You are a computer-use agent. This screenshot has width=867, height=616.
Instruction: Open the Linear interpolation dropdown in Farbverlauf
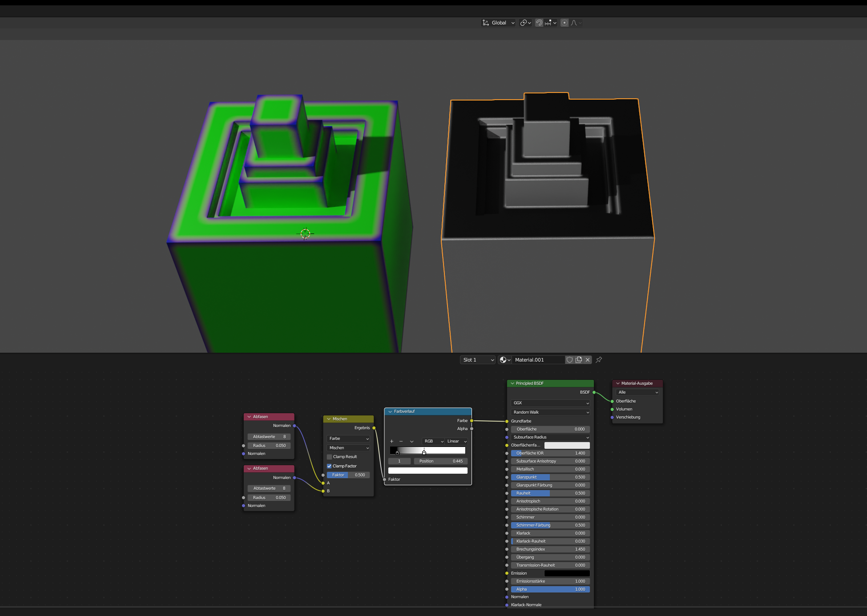coord(456,441)
